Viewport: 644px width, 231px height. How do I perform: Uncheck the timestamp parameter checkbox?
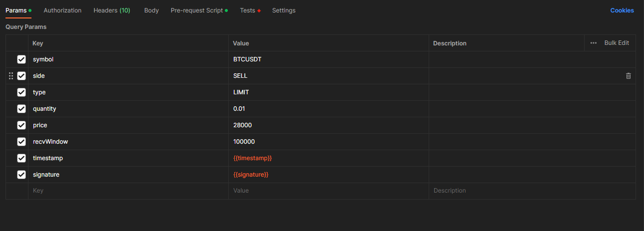coord(21,158)
